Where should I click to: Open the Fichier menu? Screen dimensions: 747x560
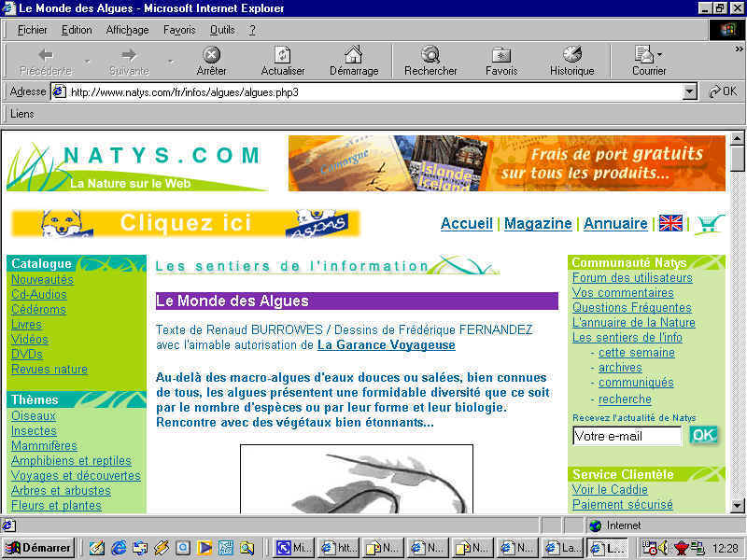point(33,30)
